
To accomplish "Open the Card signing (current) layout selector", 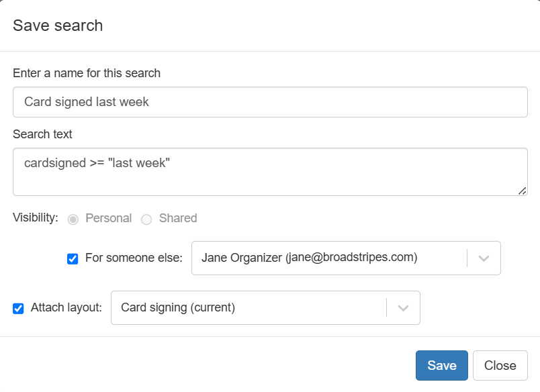I will click(x=265, y=307).
